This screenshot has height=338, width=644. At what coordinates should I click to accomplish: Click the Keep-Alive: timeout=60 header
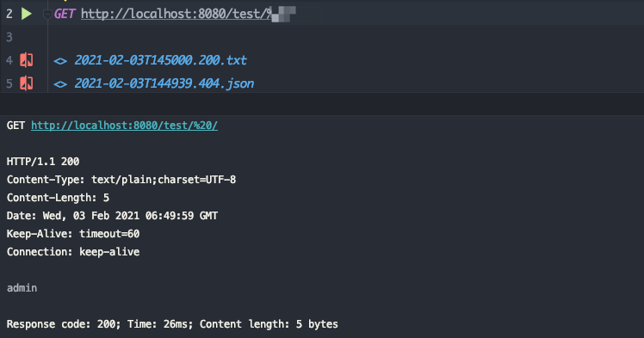coord(73,234)
